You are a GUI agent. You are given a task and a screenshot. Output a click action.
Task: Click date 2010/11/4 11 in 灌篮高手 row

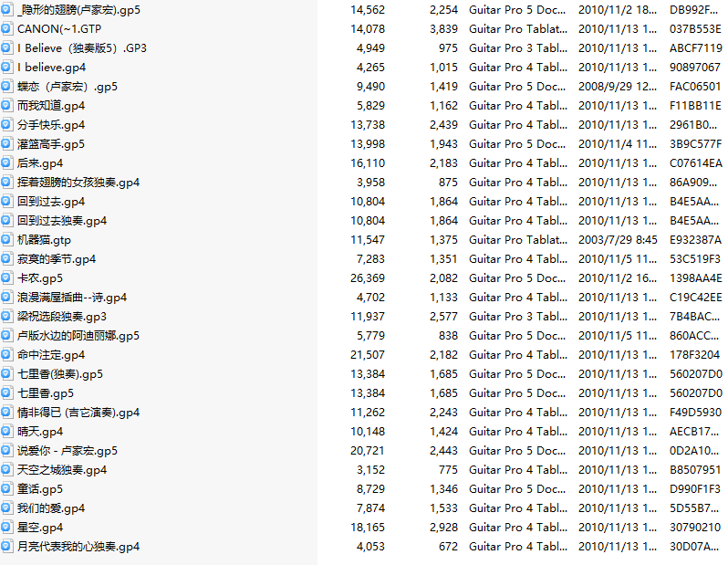pos(618,144)
